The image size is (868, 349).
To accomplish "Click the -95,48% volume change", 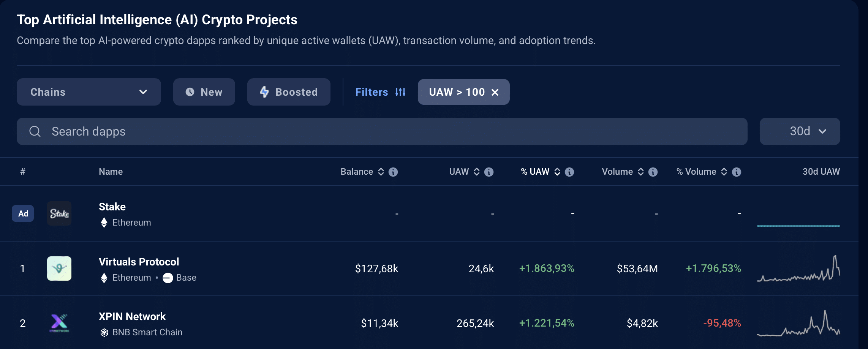I will (x=722, y=323).
